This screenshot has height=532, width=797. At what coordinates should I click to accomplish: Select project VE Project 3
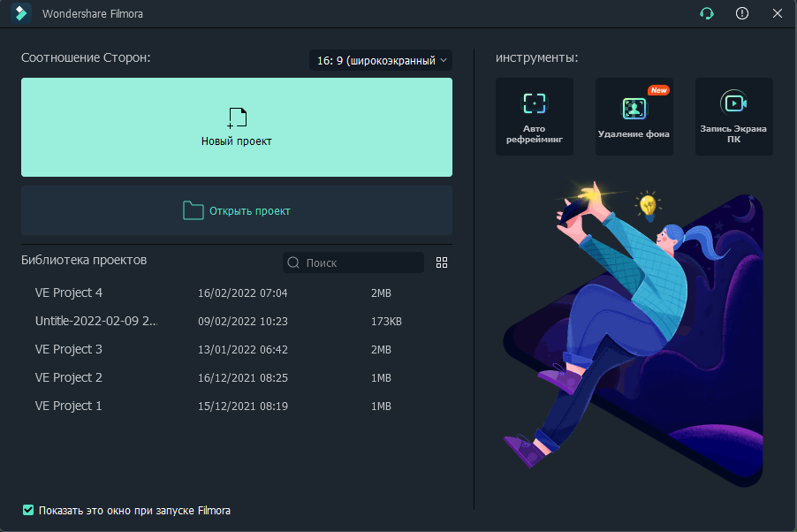69,349
